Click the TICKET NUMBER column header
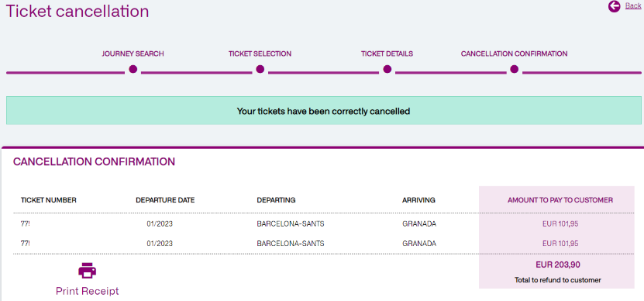Screen dimensions: 644x301 49,200
